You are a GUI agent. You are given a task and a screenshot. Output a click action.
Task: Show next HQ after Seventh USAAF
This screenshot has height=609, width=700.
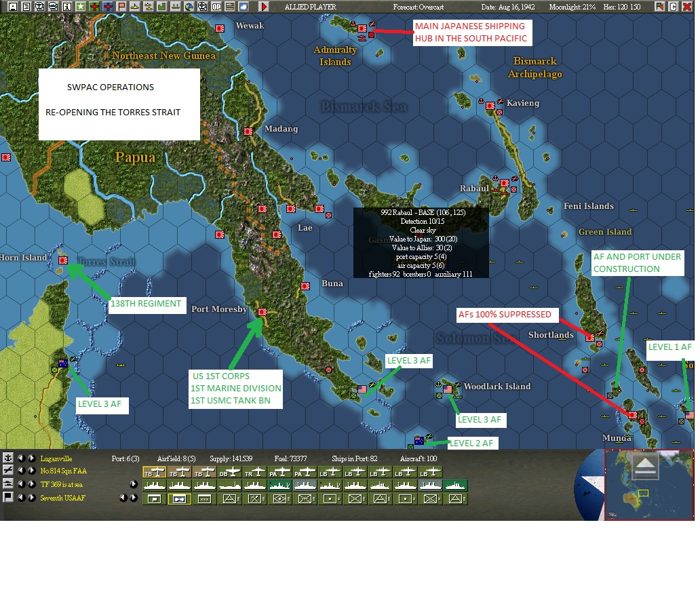coord(31,497)
